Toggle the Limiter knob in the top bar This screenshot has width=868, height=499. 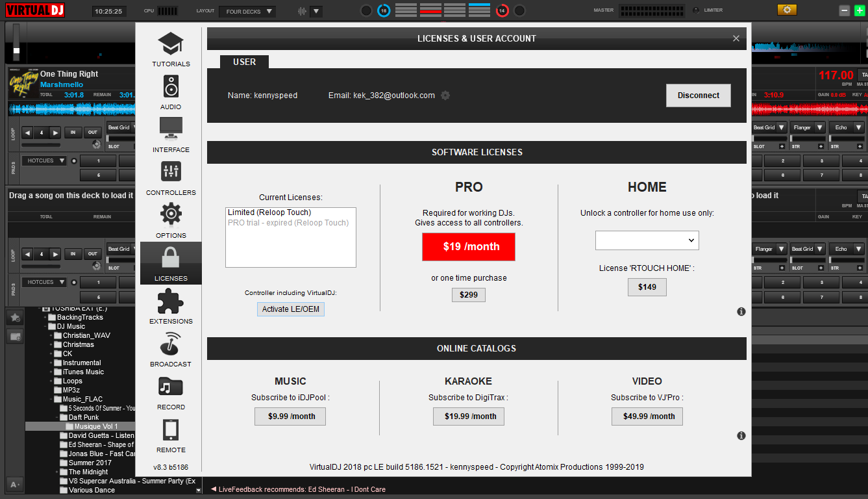697,10
